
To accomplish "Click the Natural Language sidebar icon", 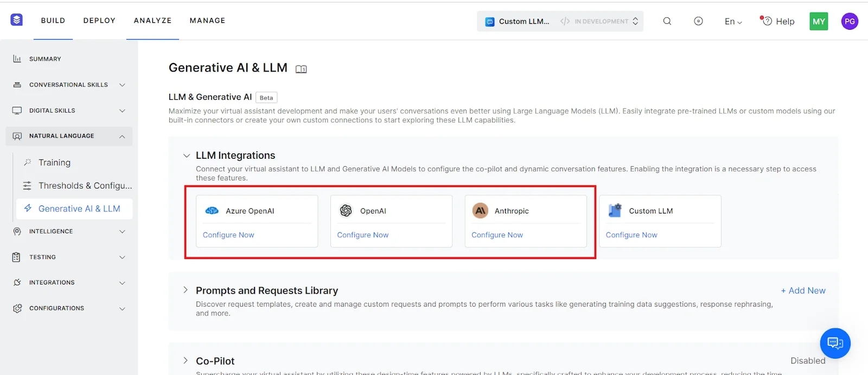I will point(17,136).
